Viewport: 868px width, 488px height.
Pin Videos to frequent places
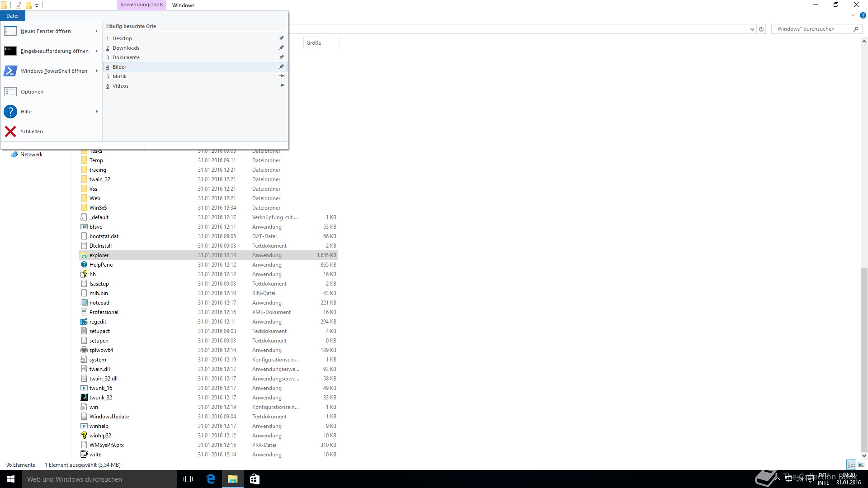click(x=282, y=86)
